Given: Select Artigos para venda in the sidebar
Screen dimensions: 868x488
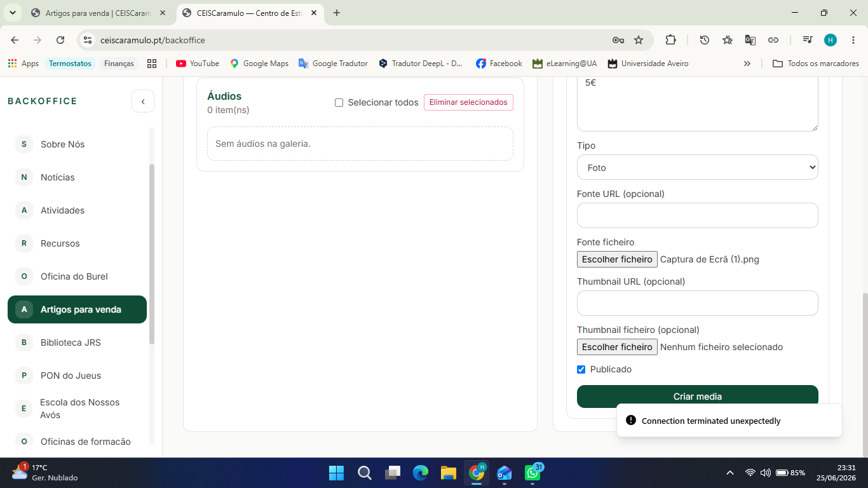Looking at the screenshot, I should pos(77,309).
